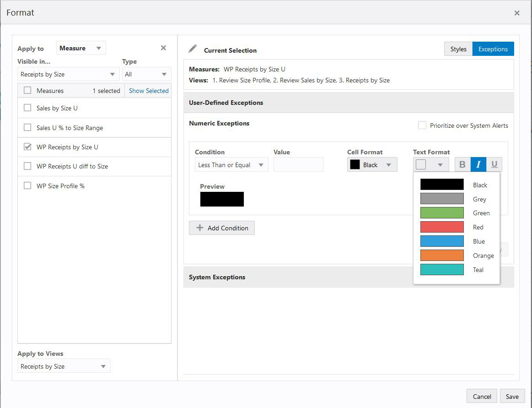
Task: Close the Format dialog
Action: 517,13
